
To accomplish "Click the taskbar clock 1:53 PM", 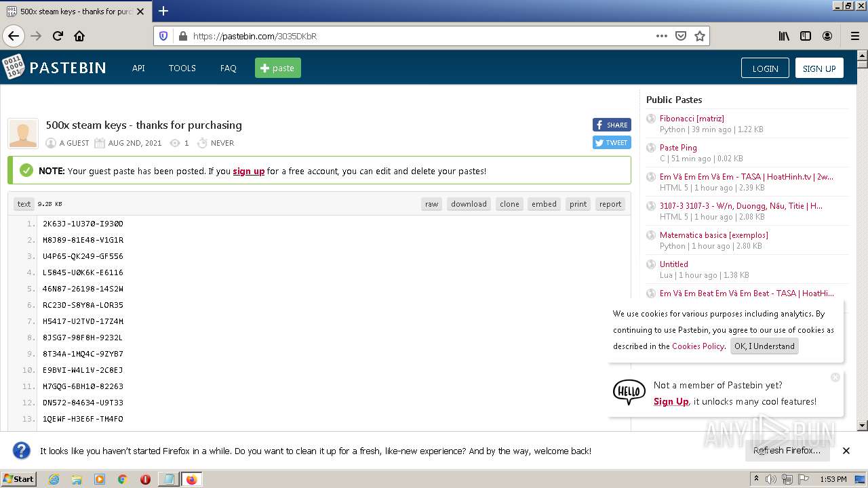I will click(833, 479).
